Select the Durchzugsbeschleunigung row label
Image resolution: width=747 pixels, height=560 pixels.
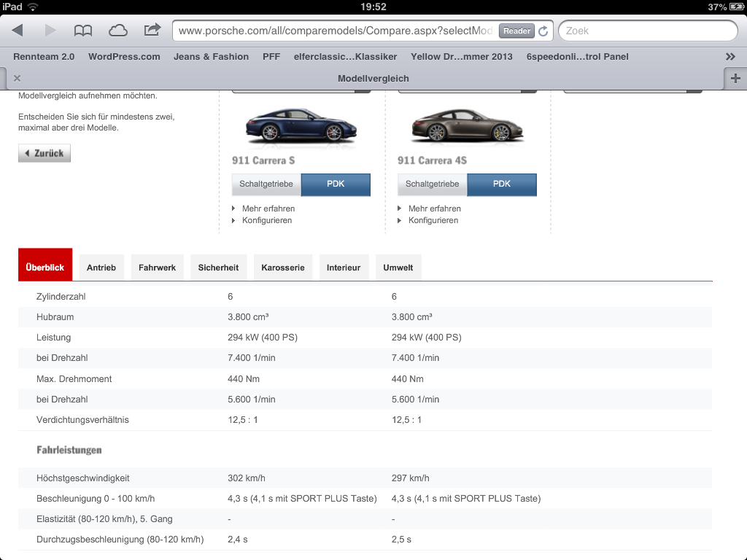120,540
